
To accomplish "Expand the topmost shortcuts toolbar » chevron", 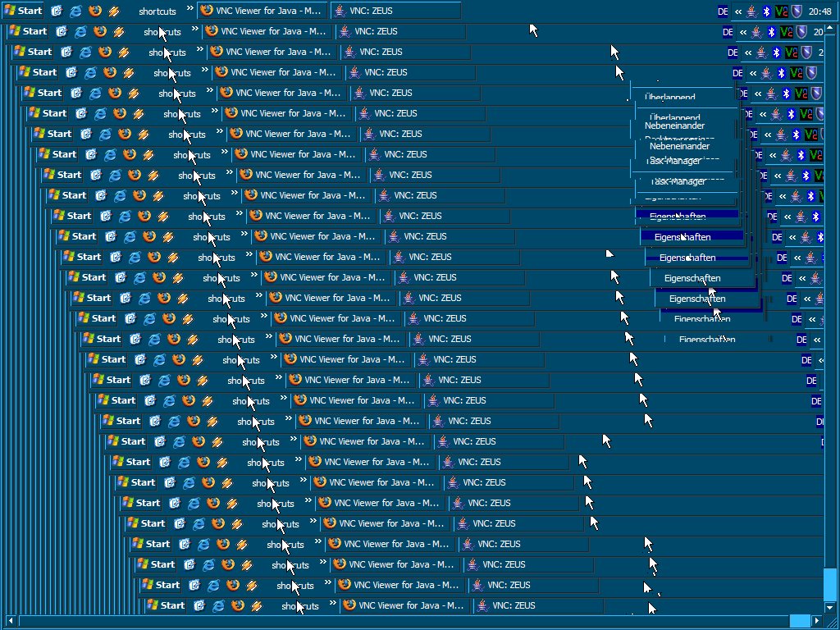I will 189,10.
